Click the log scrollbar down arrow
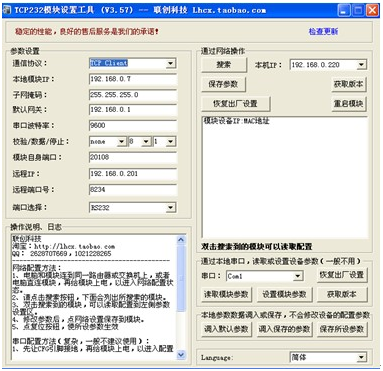 click(181, 355)
